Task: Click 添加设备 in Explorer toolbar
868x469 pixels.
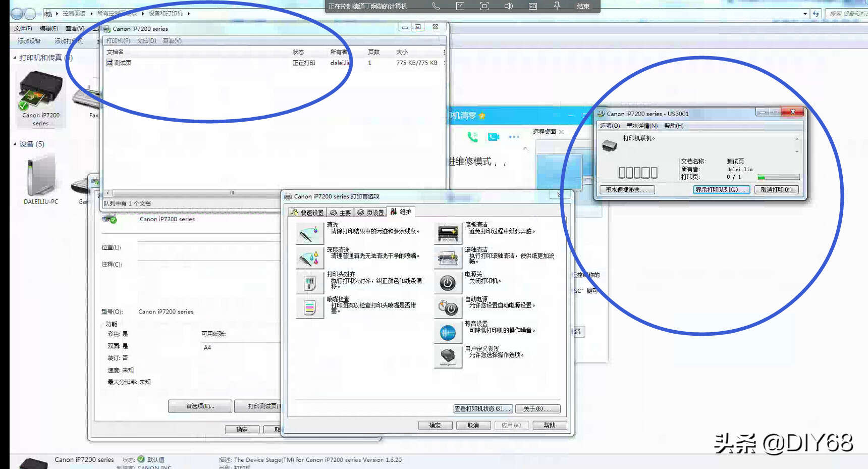Action: [x=29, y=41]
